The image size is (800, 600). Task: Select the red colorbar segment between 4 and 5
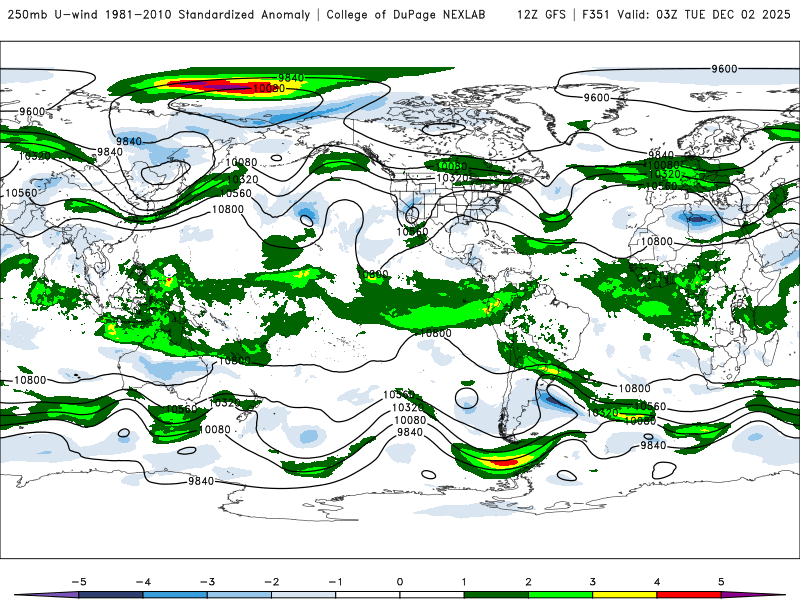(689, 595)
